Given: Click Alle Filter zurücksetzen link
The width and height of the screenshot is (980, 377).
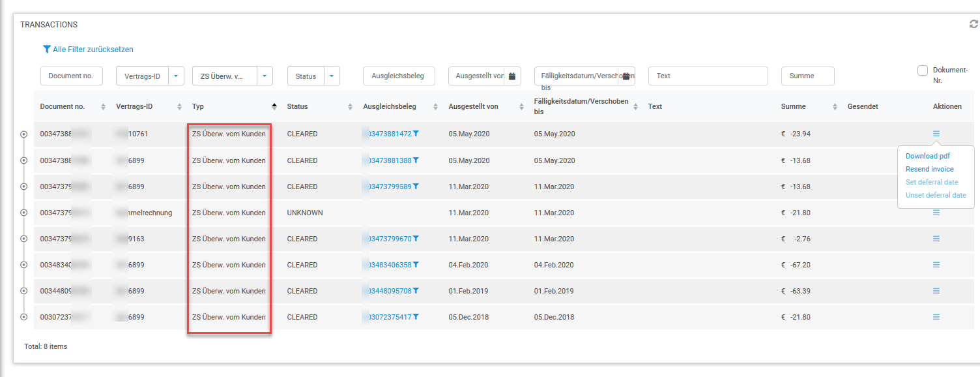Looking at the screenshot, I should (88, 50).
